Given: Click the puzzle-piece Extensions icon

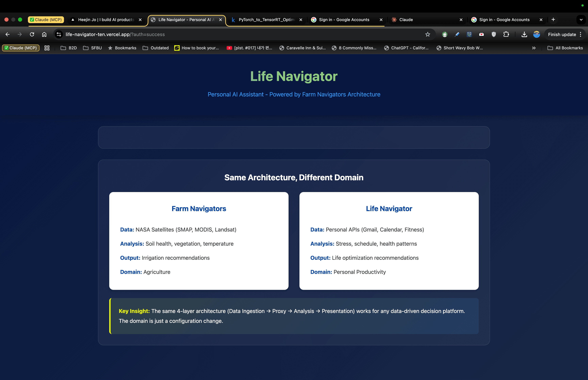Looking at the screenshot, I should click(x=506, y=34).
